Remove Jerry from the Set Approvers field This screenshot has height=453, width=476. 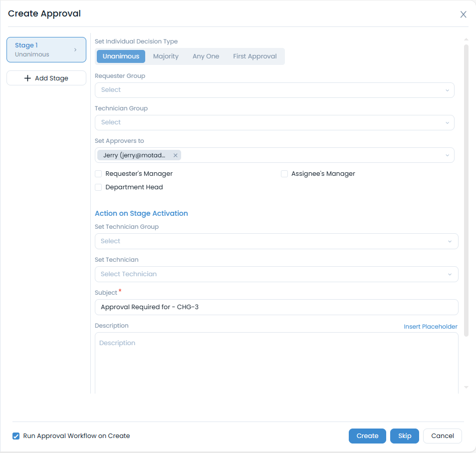coord(176,155)
